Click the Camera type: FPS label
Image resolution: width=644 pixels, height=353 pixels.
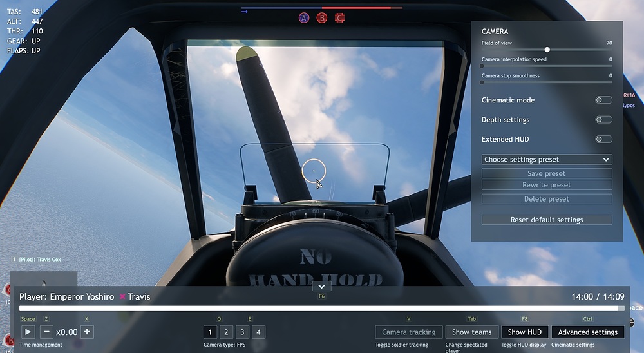click(224, 345)
